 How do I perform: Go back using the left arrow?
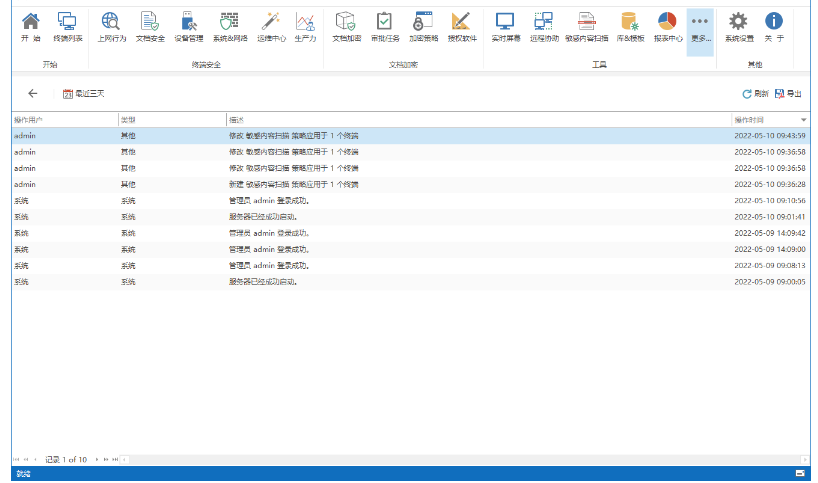click(x=33, y=93)
